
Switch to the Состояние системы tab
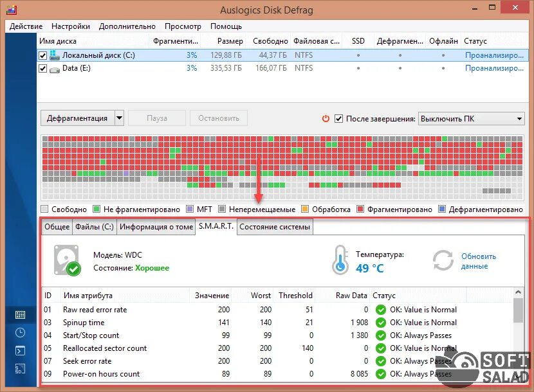pyautogui.click(x=275, y=227)
